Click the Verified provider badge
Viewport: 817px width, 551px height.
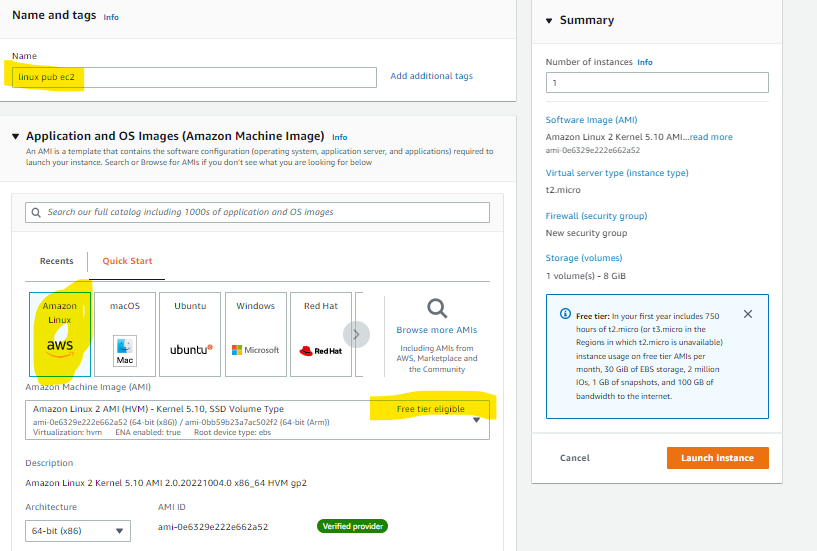pyautogui.click(x=353, y=526)
